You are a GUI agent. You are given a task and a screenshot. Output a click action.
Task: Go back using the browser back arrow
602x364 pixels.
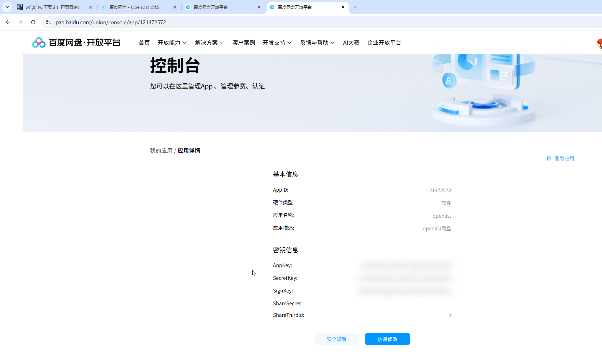8,22
